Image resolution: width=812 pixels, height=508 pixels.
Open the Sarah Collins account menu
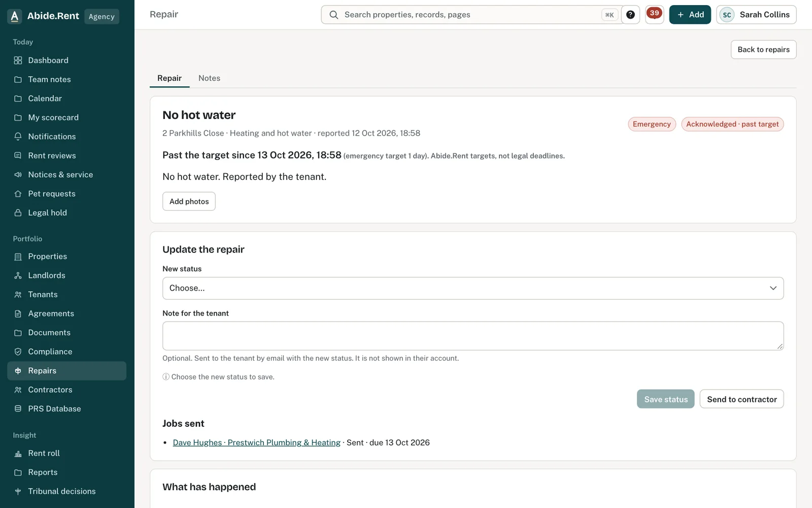756,15
